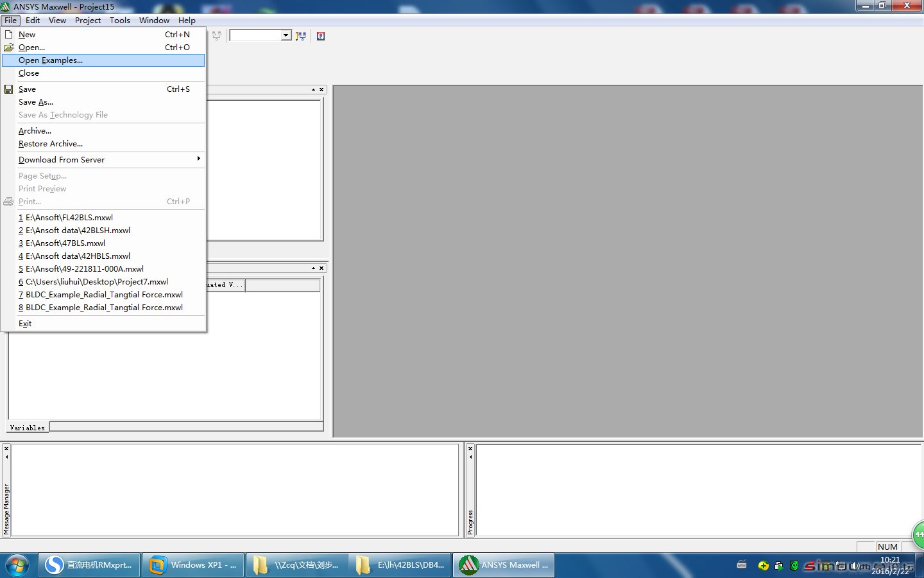Click the ANSYS Maxwell title bar logo
The height and width of the screenshot is (578, 924).
tap(6, 6)
